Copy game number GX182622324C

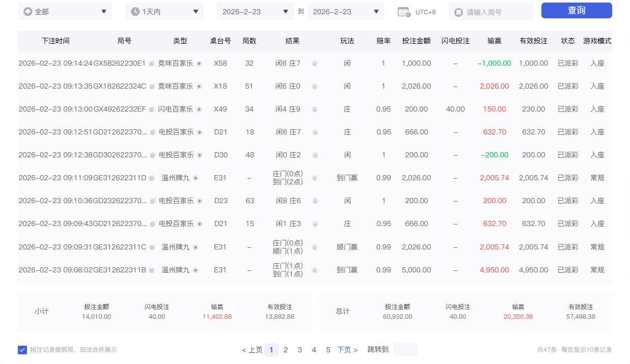click(x=152, y=86)
